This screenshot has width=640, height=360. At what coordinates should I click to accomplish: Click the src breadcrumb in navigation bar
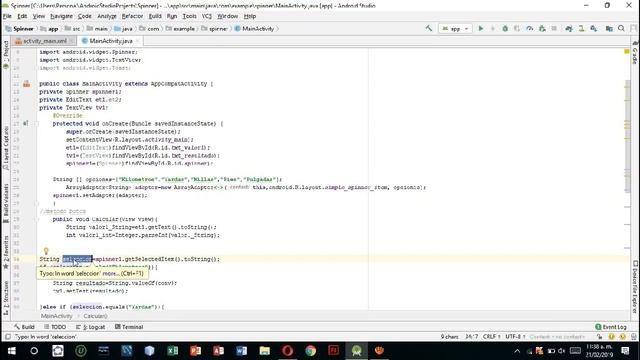[73, 29]
